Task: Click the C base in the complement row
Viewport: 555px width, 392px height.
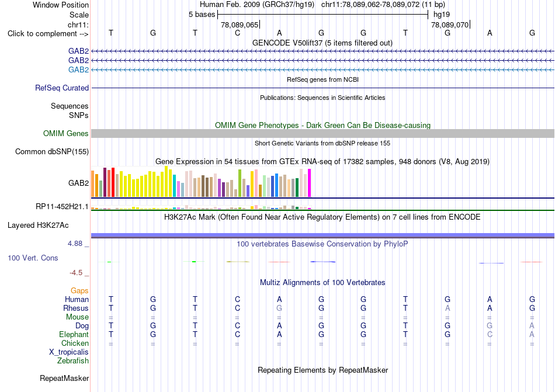Action: pos(237,33)
